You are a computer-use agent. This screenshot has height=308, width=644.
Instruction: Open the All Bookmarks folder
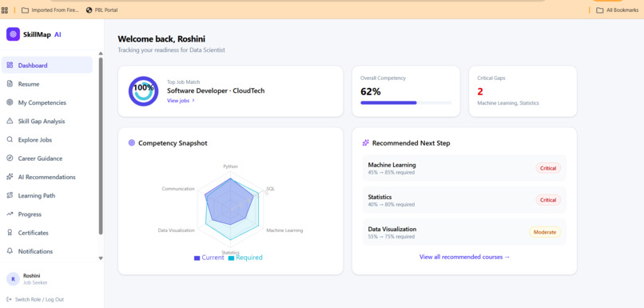[618, 10]
